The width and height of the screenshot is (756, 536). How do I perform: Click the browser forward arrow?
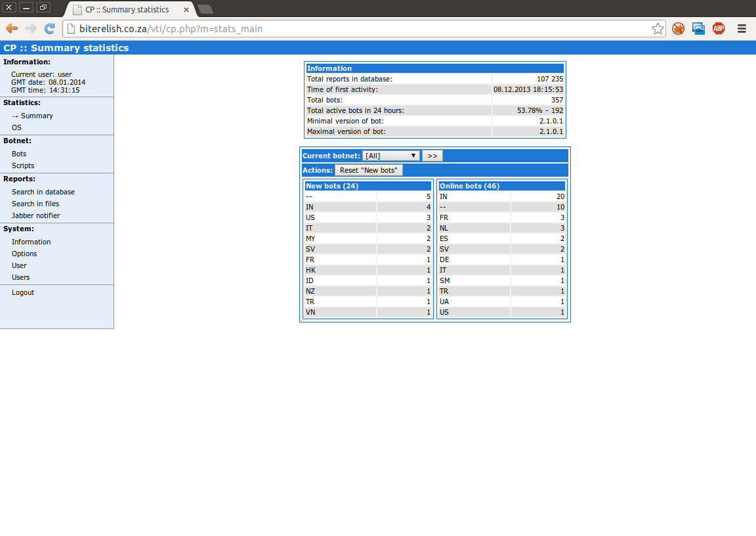click(31, 29)
